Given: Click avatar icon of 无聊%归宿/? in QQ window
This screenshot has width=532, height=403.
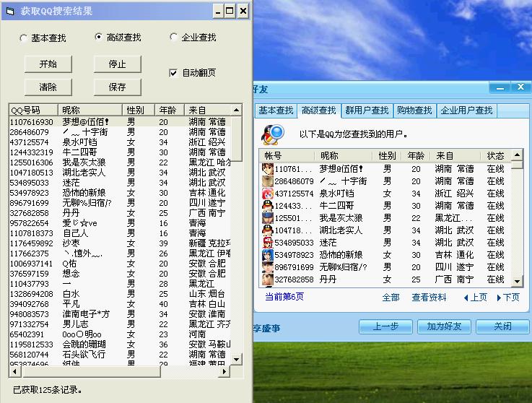Looking at the screenshot, I should 268,266.
